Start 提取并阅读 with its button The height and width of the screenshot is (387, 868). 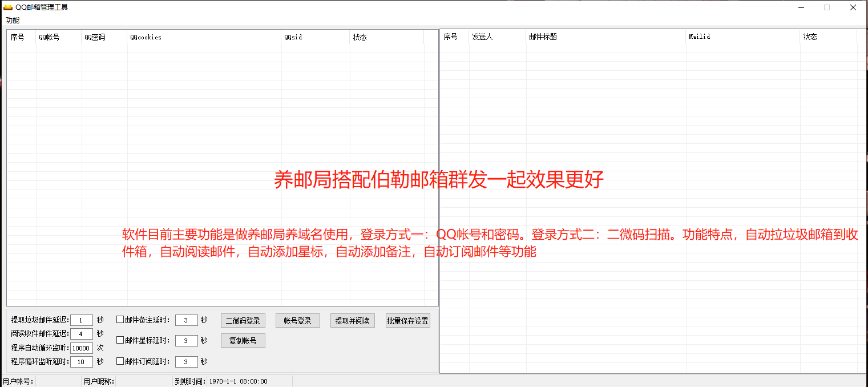pyautogui.click(x=352, y=321)
